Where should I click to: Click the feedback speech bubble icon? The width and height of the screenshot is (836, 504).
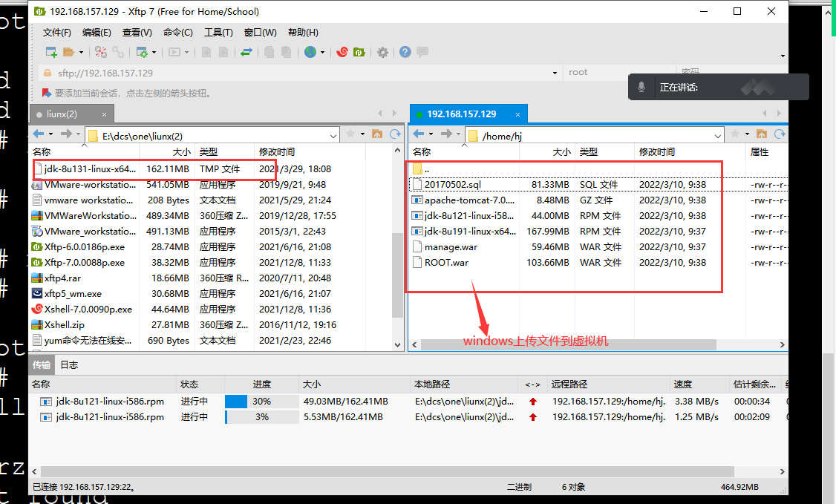(422, 52)
